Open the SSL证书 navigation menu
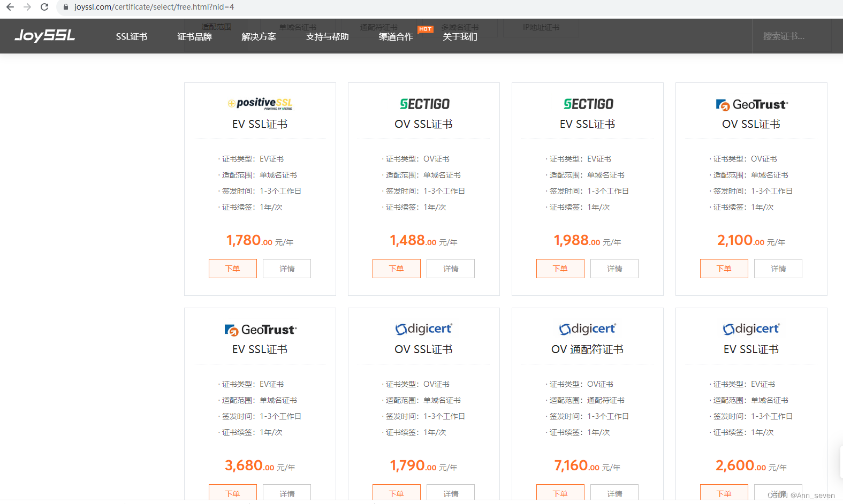843x504 pixels. (x=132, y=36)
